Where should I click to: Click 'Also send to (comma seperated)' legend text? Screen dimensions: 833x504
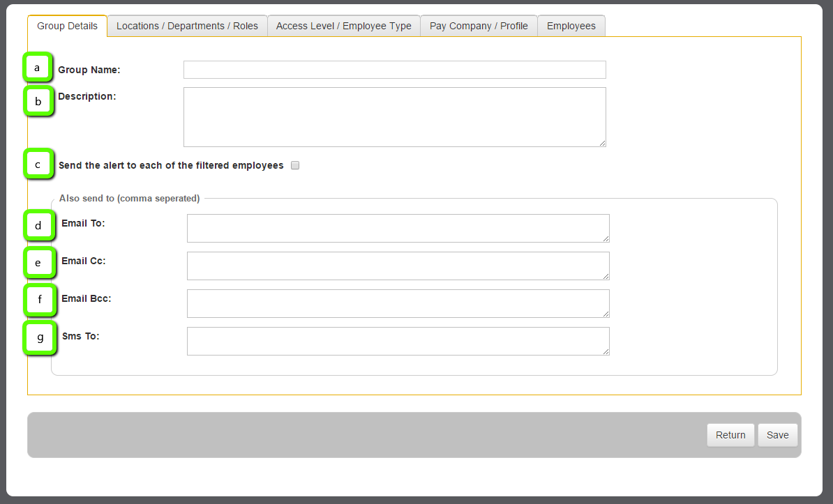[130, 198]
